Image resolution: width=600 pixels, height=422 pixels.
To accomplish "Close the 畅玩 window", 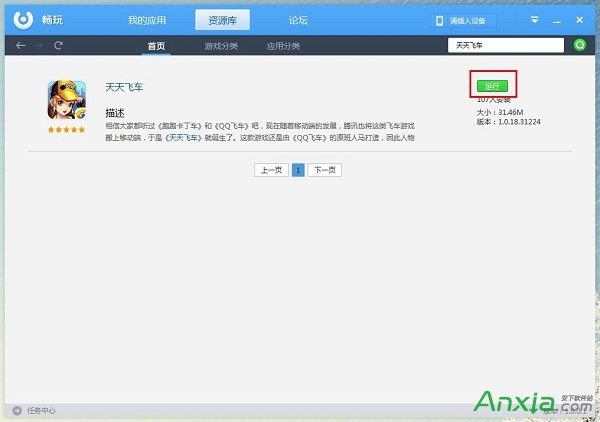I will coord(579,20).
